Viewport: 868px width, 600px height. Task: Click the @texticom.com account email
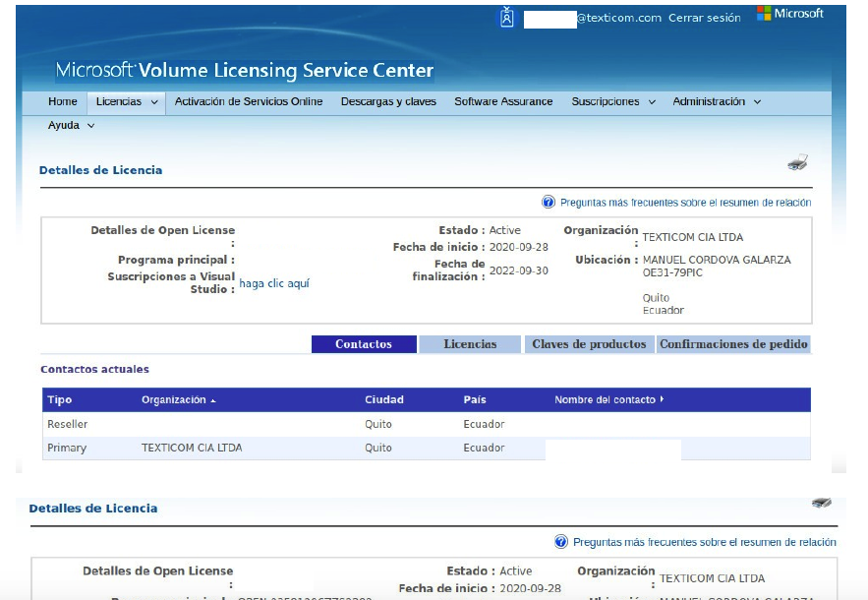coord(619,18)
